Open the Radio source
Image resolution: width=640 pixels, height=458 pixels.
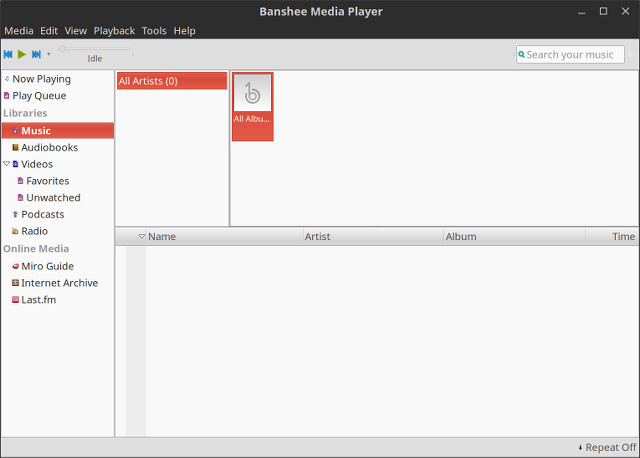click(x=34, y=231)
